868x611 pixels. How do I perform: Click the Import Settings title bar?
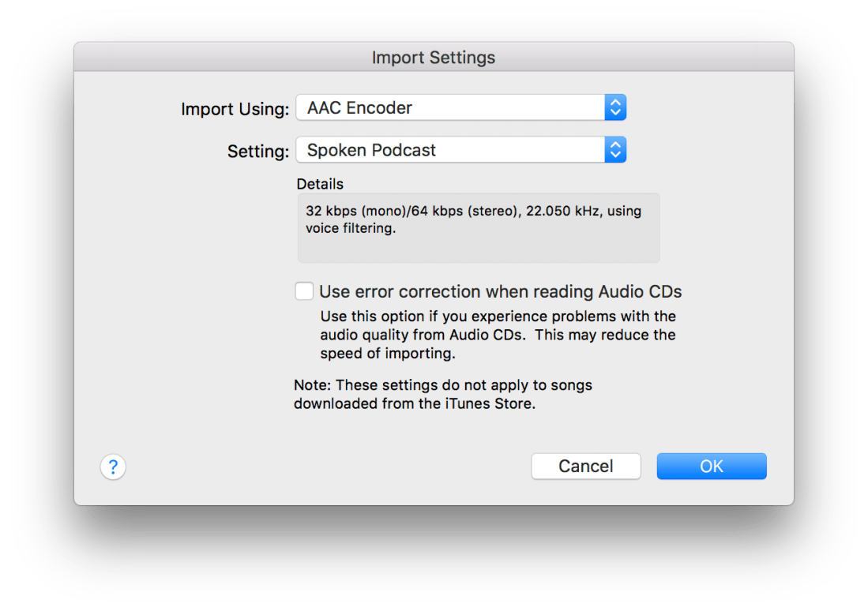pos(434,57)
